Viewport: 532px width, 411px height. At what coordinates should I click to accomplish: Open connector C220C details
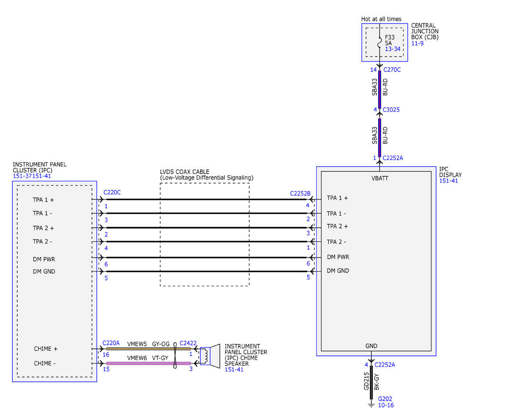coord(112,192)
